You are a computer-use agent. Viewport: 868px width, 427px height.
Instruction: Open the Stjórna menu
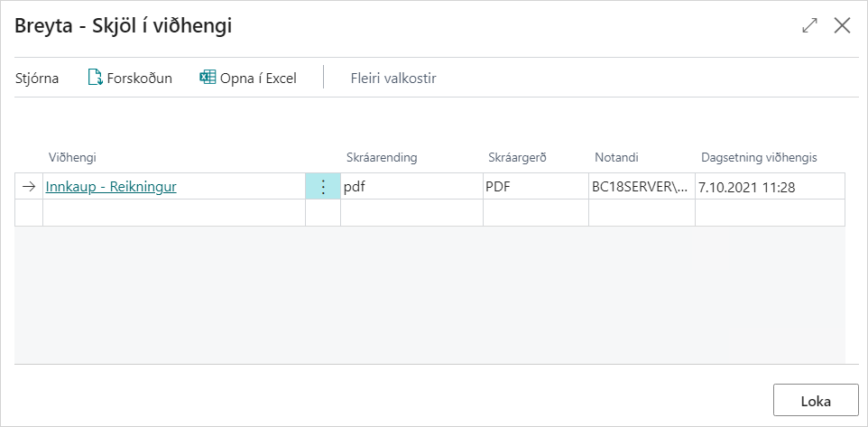pos(37,79)
